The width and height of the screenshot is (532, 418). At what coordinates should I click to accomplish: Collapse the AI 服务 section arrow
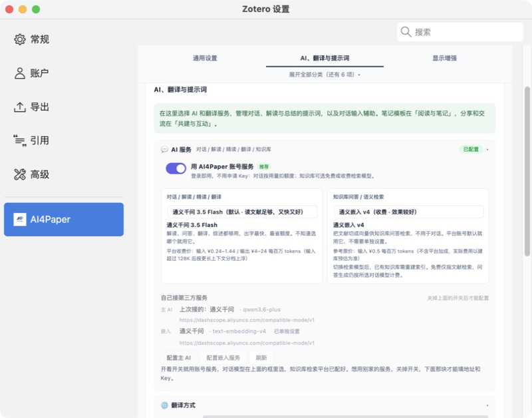[487, 149]
